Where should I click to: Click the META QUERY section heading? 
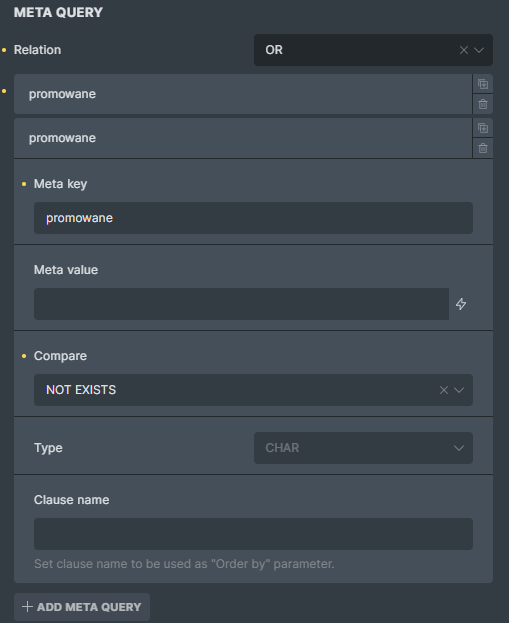pos(58,12)
